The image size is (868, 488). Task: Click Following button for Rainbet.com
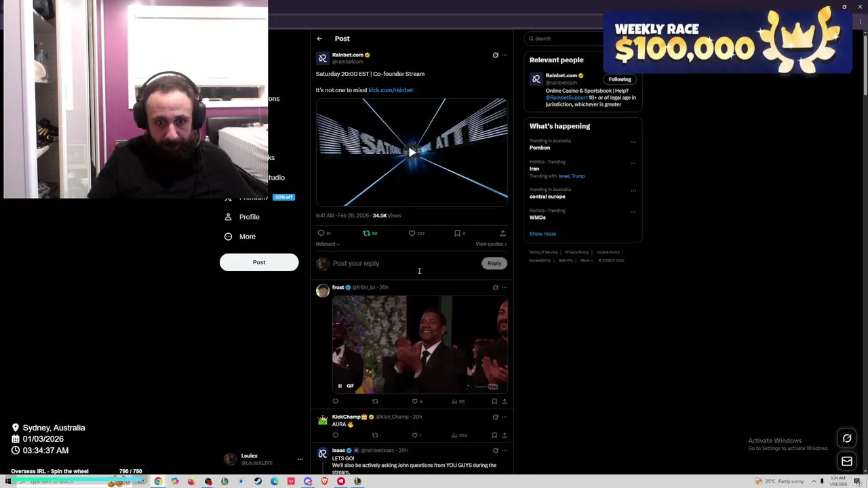[x=620, y=79]
